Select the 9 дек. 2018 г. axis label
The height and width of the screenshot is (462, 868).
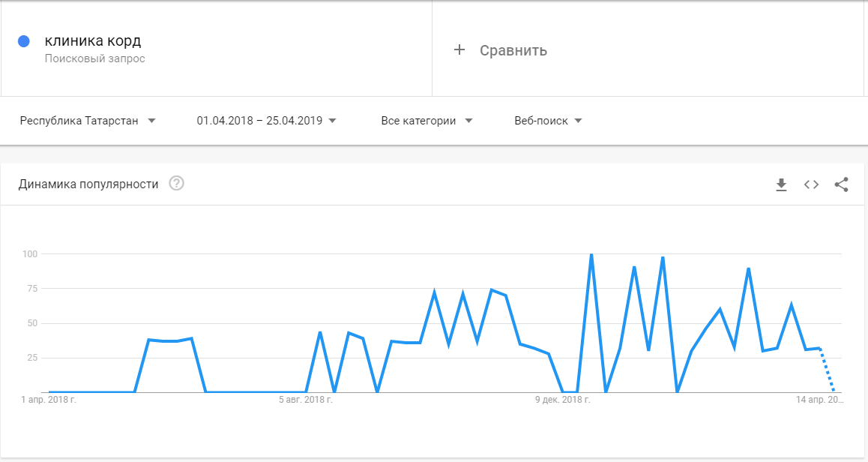click(563, 400)
